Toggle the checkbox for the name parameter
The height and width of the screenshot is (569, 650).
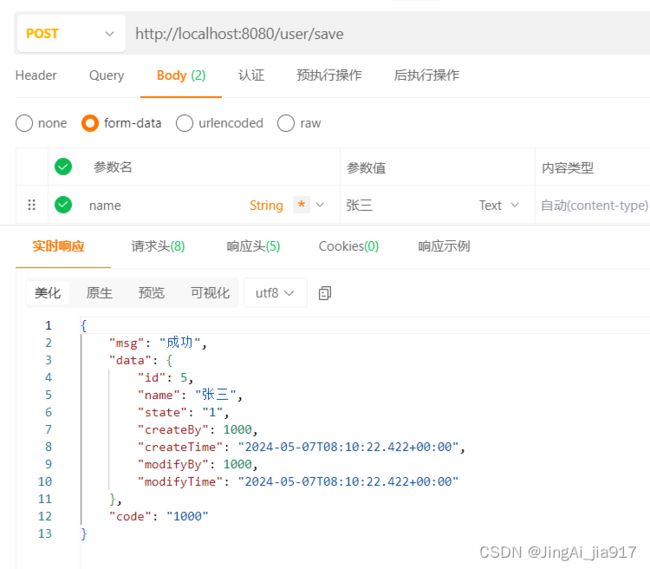click(63, 205)
